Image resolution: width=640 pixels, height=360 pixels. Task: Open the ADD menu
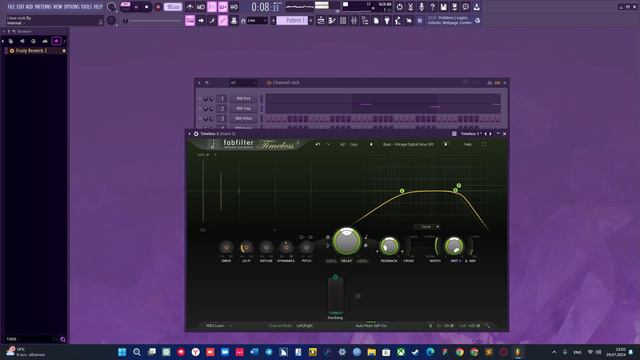point(29,7)
